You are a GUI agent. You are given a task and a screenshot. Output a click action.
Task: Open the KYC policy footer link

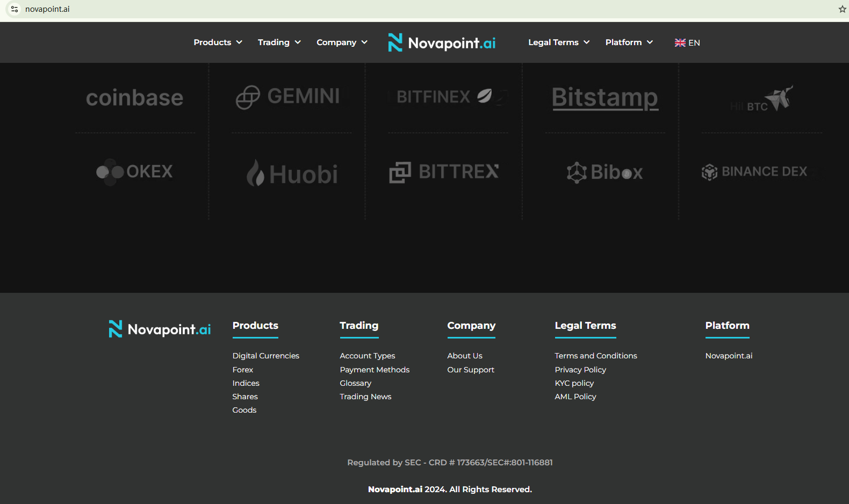coord(574,383)
